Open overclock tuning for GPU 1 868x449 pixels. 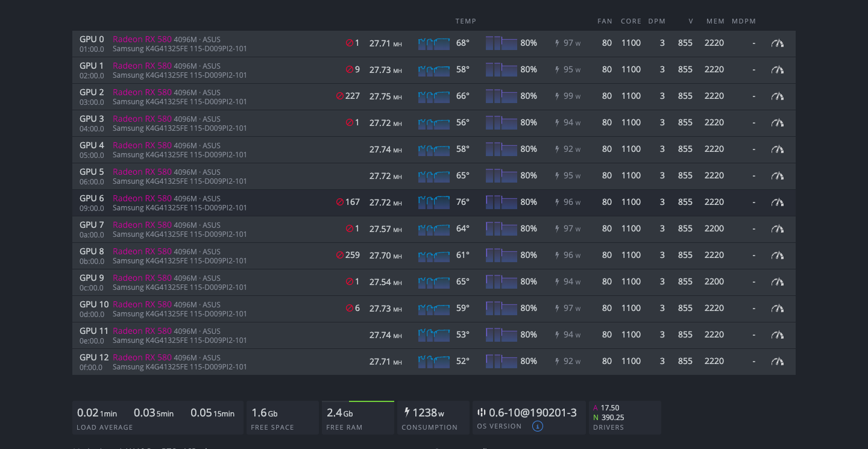(778, 69)
